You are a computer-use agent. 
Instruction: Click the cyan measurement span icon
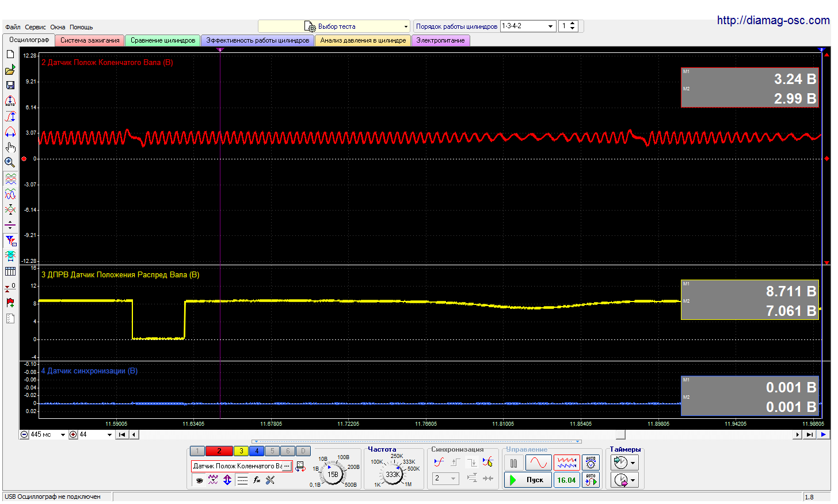10,256
